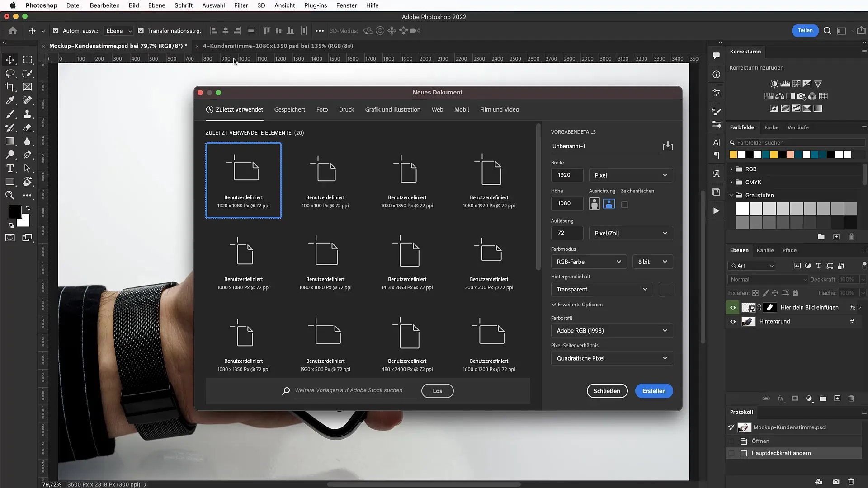Select the Eraser tool
This screenshot has width=868, height=488.
[x=28, y=127]
